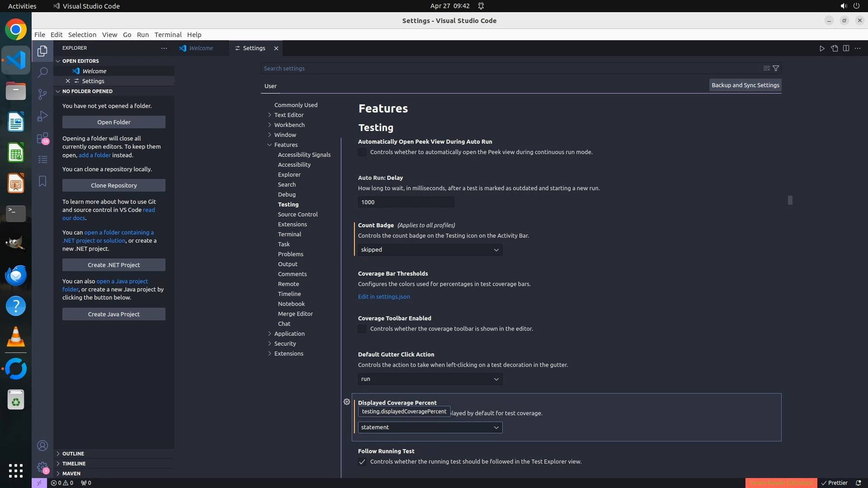Click Open Settings (JSON) icon in editor toolbar
The image size is (868, 488).
point(834,48)
